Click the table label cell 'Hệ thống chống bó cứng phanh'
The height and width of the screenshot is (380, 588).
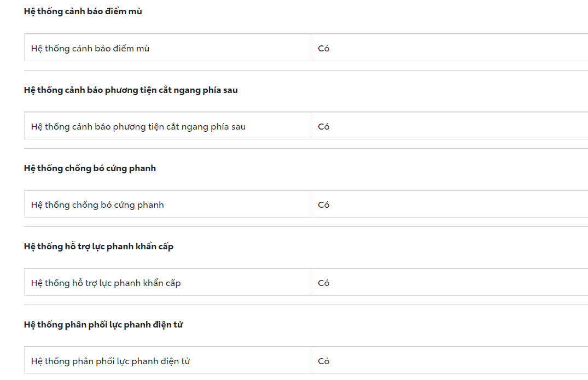click(x=97, y=205)
